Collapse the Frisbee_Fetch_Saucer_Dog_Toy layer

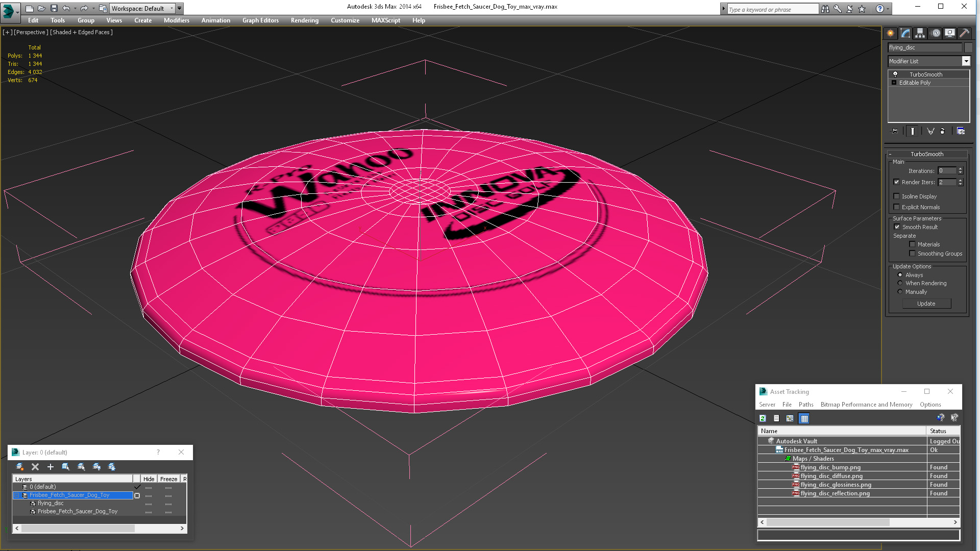coord(16,495)
